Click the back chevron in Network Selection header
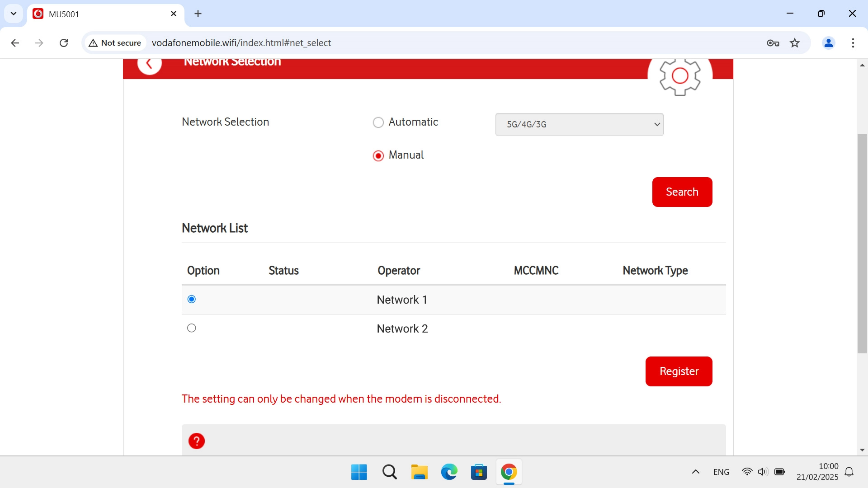Screen dimensions: 868x488 [150, 63]
